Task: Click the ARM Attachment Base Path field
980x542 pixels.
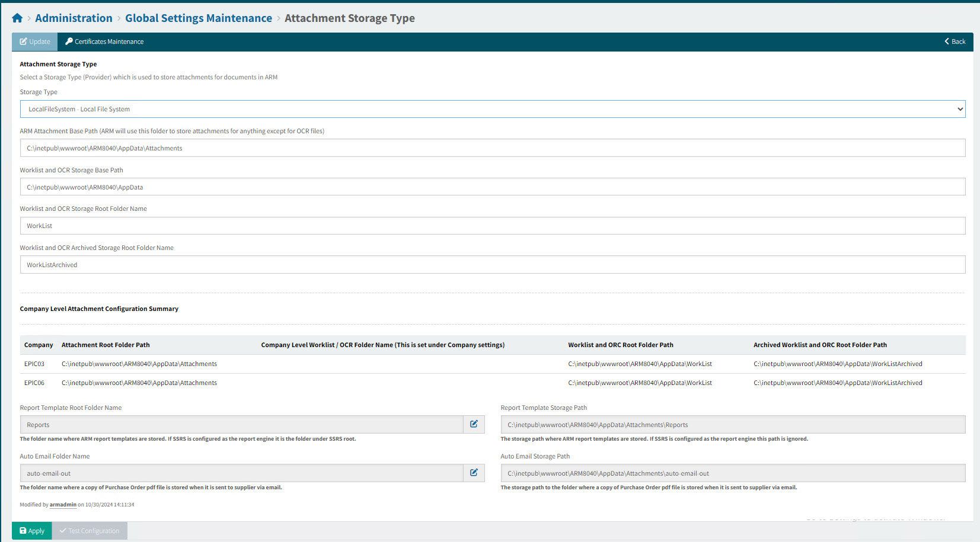Action: [492, 148]
